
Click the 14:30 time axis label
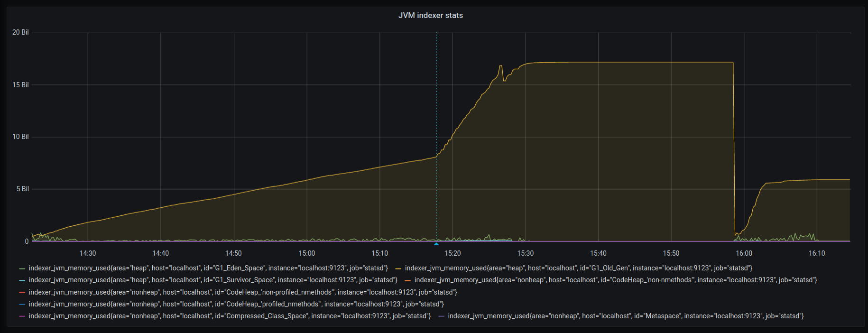(x=88, y=253)
